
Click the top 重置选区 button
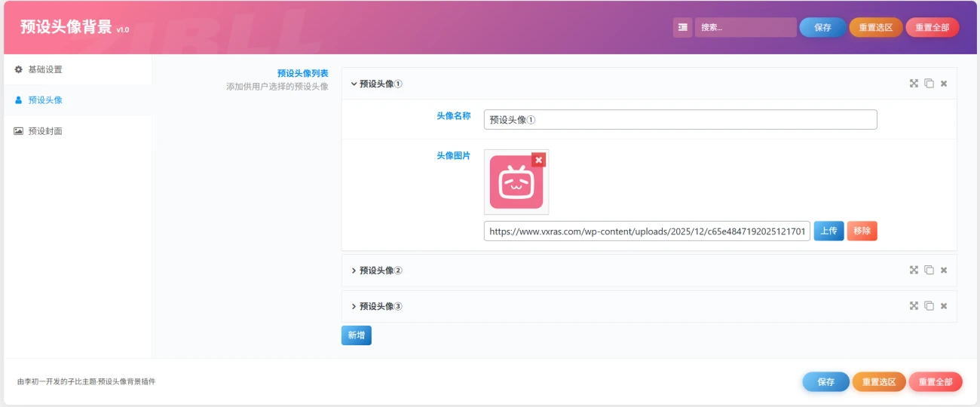pyautogui.click(x=876, y=27)
